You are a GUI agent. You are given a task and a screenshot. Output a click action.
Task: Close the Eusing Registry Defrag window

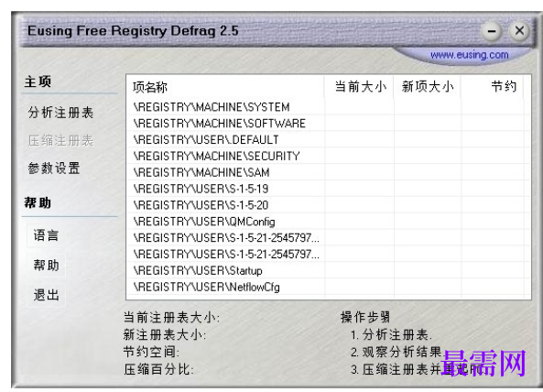tap(519, 31)
